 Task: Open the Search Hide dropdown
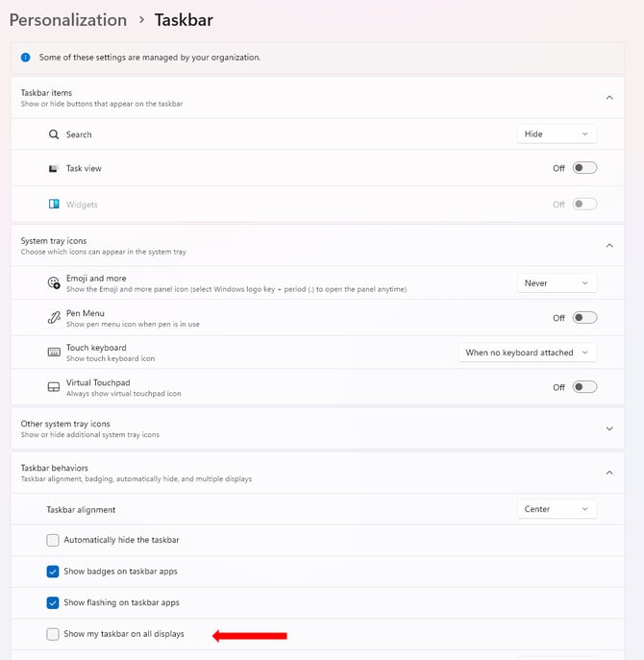pos(557,134)
